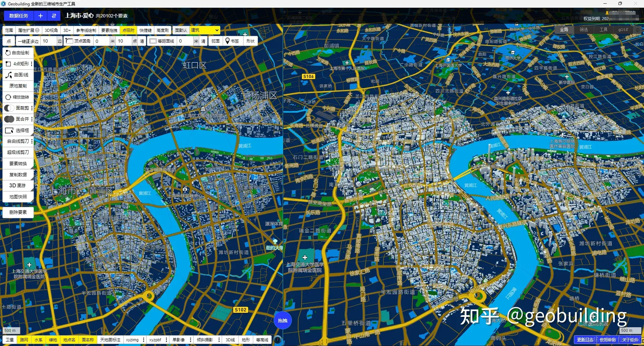Open the xyzpbf layer options dots

(x=166, y=340)
